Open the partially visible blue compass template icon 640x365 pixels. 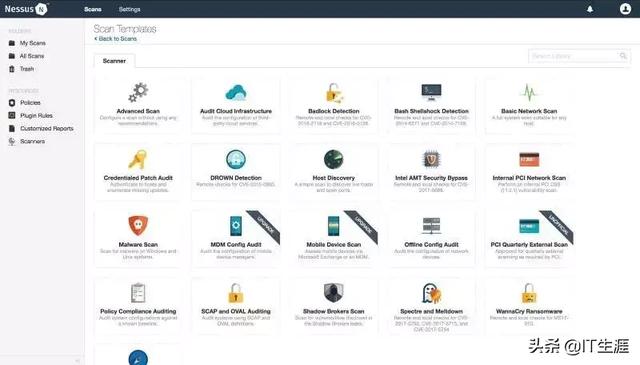pos(138,358)
